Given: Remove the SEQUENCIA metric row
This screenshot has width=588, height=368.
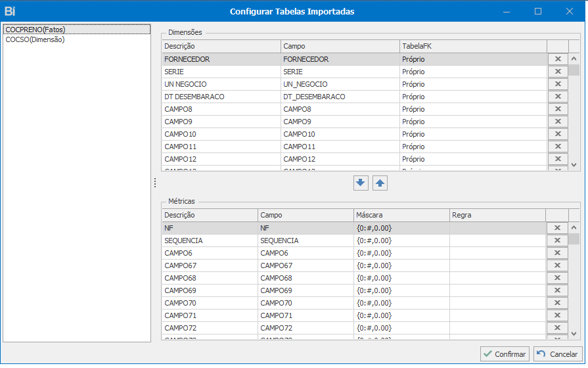Looking at the screenshot, I should [558, 241].
